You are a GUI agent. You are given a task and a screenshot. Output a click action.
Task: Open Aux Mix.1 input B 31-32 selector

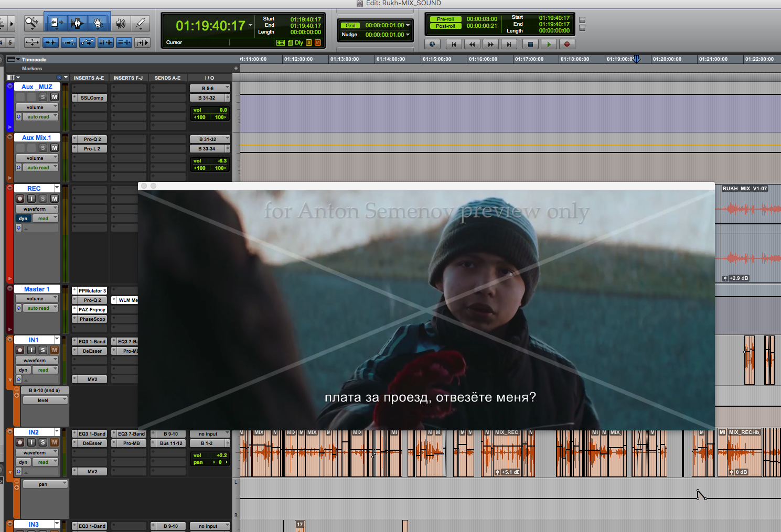tap(209, 139)
